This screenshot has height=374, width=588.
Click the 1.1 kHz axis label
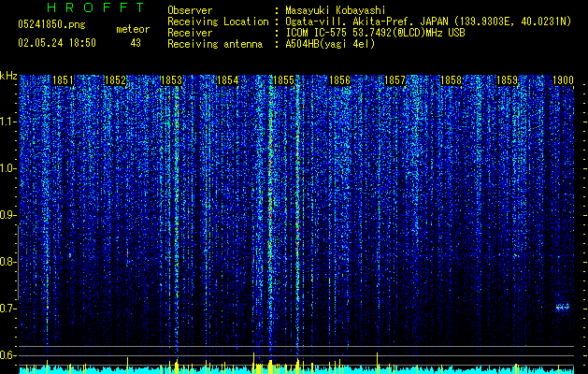click(8, 122)
